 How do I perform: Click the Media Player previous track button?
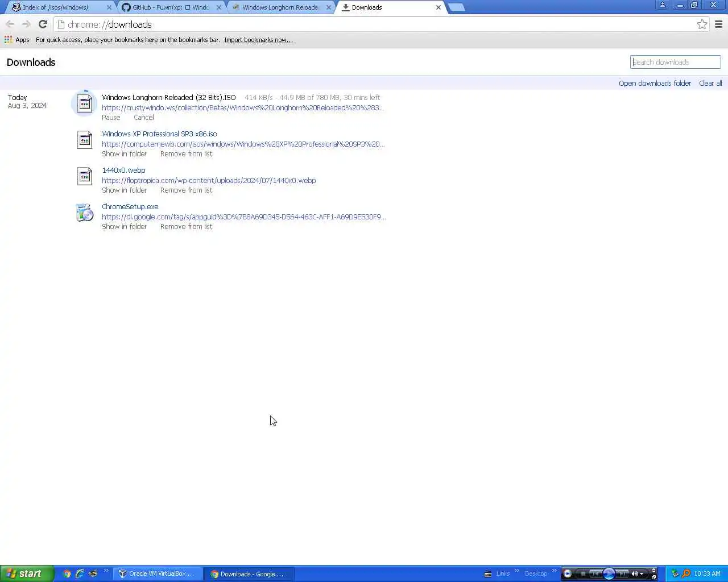click(x=595, y=573)
